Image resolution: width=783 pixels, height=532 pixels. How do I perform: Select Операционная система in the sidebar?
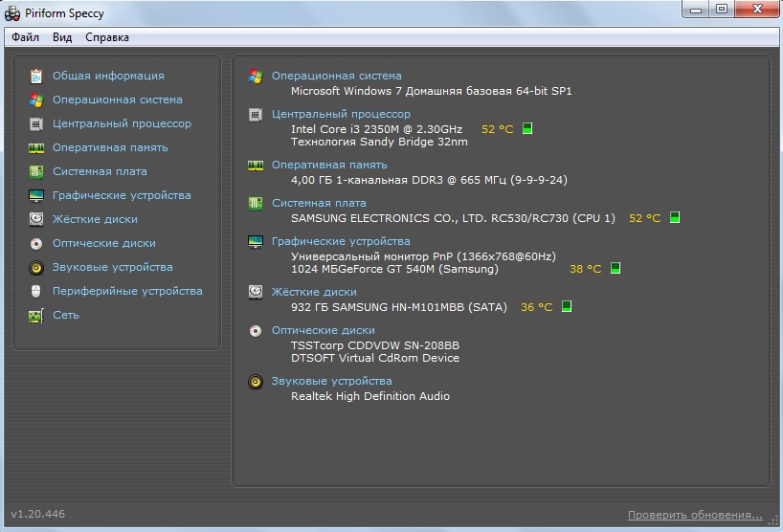(118, 100)
